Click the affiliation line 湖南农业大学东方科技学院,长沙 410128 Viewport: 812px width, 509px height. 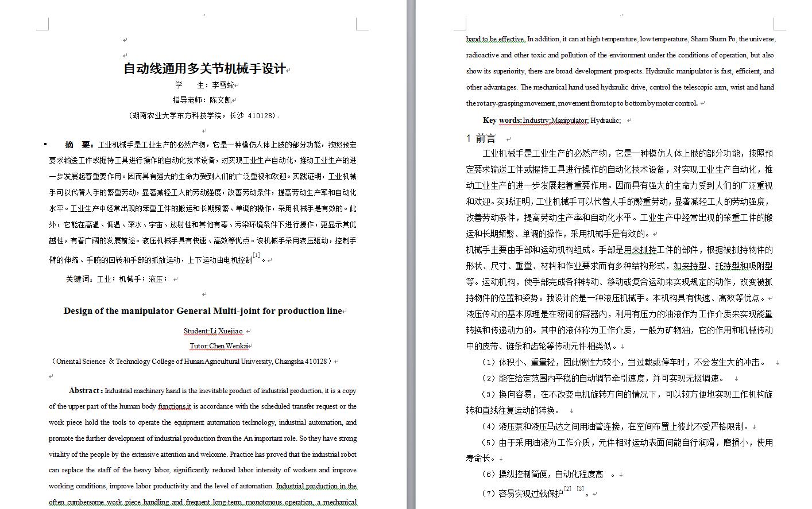[x=202, y=115]
